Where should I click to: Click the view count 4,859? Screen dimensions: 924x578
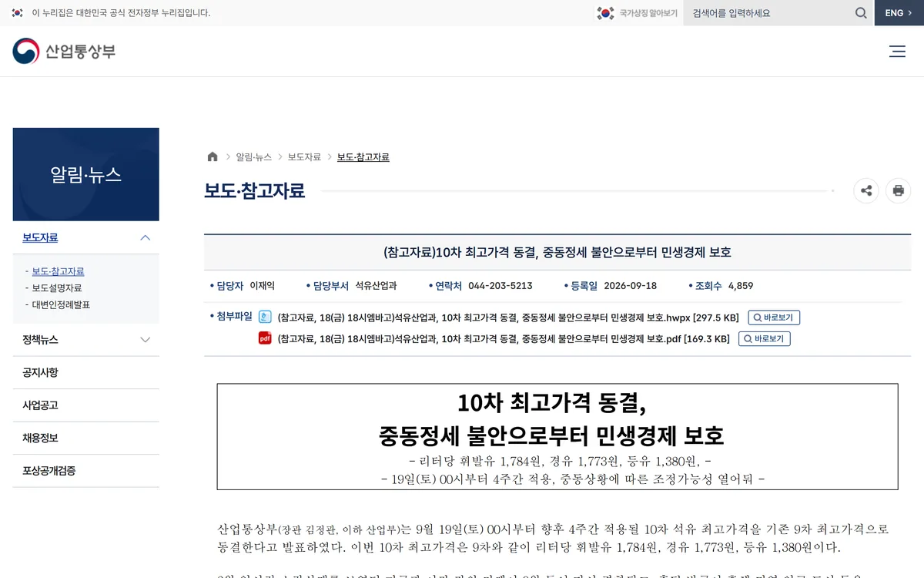pos(741,286)
